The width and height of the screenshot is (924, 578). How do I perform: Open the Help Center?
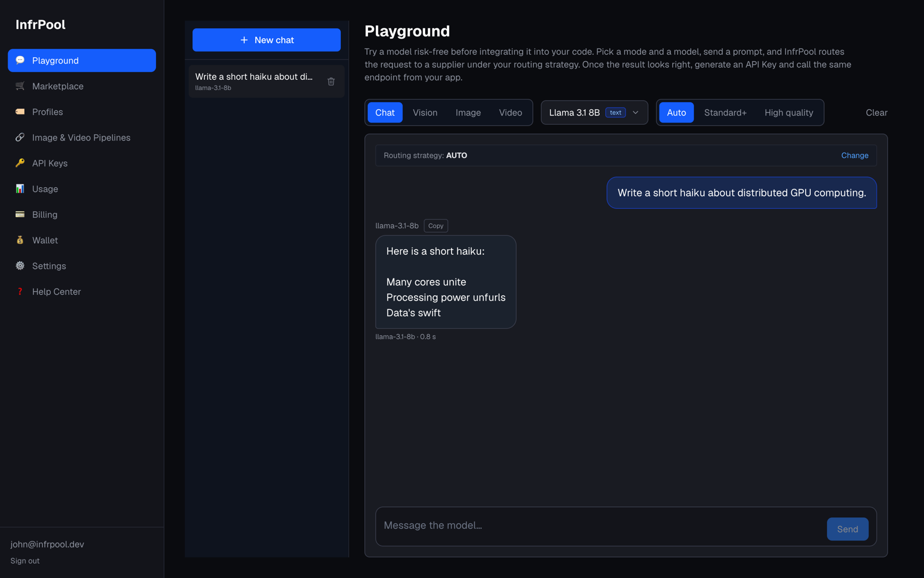(81, 292)
